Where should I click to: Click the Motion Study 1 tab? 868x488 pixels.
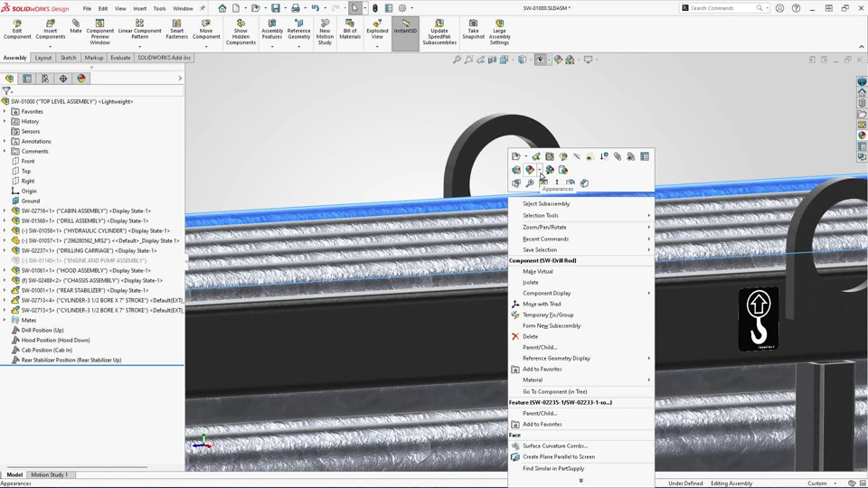click(49, 474)
